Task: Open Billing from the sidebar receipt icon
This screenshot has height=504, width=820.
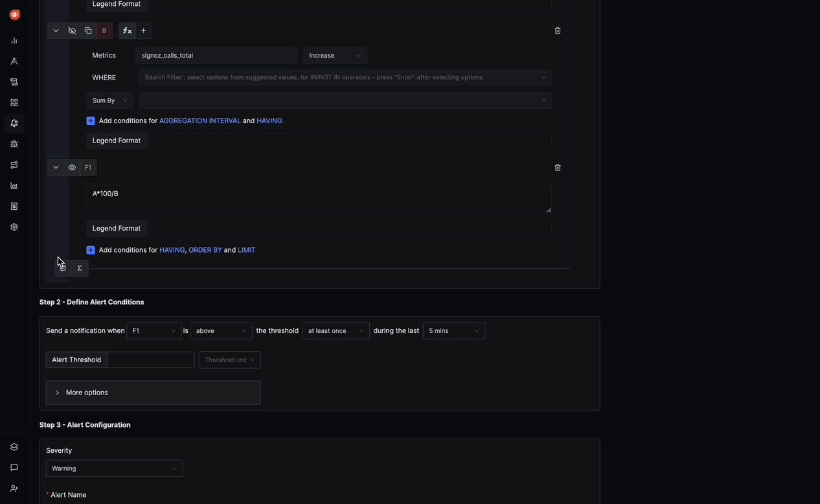Action: pos(14,206)
